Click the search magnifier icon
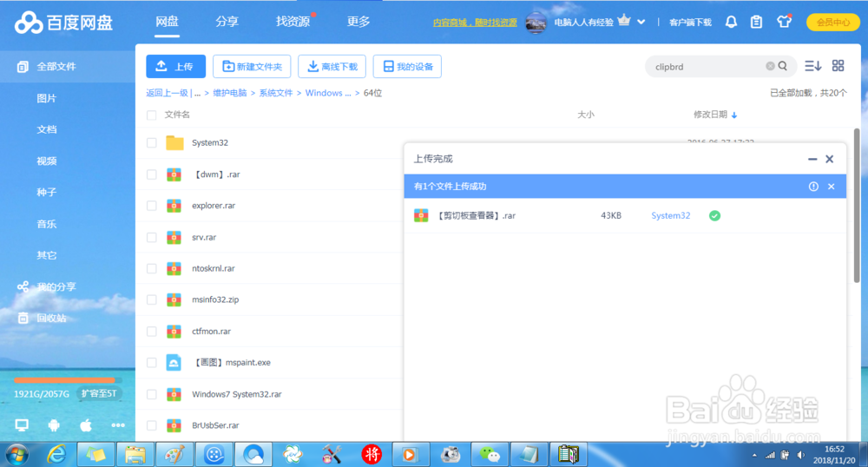The image size is (868, 467). point(783,66)
